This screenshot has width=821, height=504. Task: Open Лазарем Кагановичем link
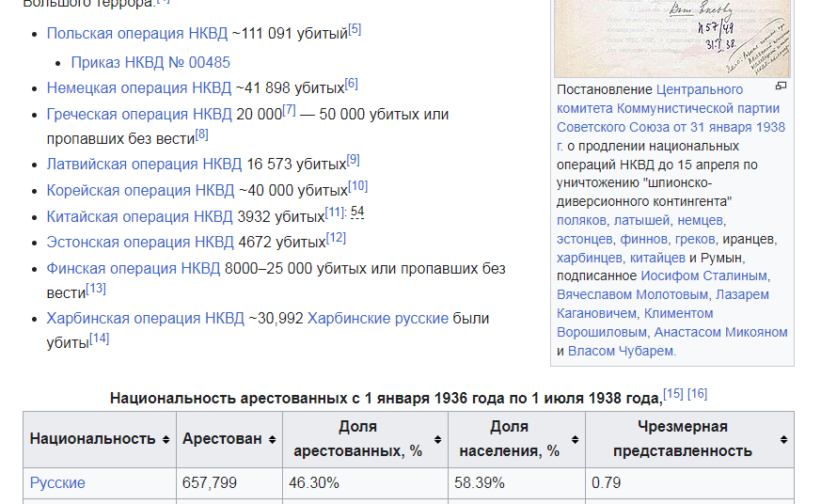pyautogui.click(x=663, y=304)
